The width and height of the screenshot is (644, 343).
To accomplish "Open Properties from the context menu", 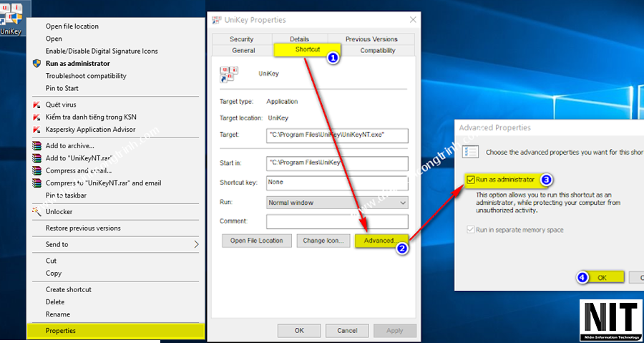I will pos(115,331).
